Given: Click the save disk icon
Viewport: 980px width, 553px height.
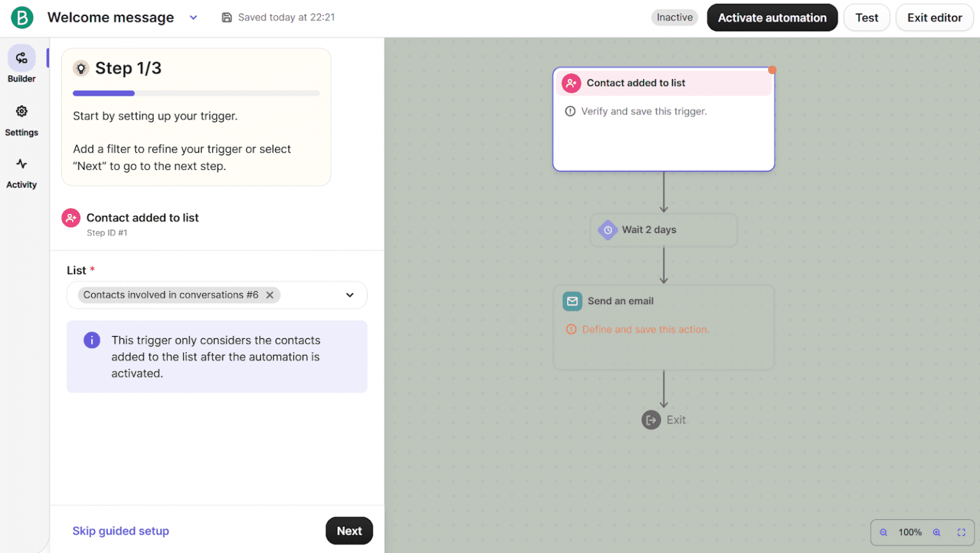Looking at the screenshot, I should pyautogui.click(x=226, y=18).
